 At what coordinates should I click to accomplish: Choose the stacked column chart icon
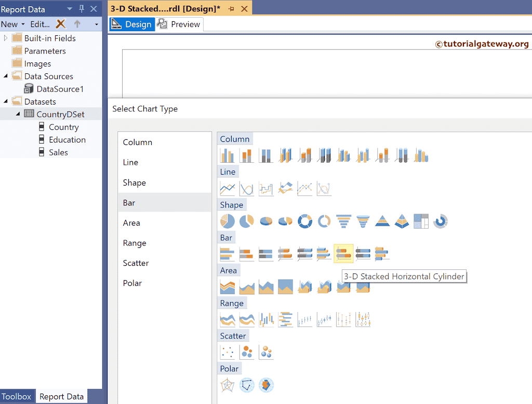pyautogui.click(x=247, y=155)
